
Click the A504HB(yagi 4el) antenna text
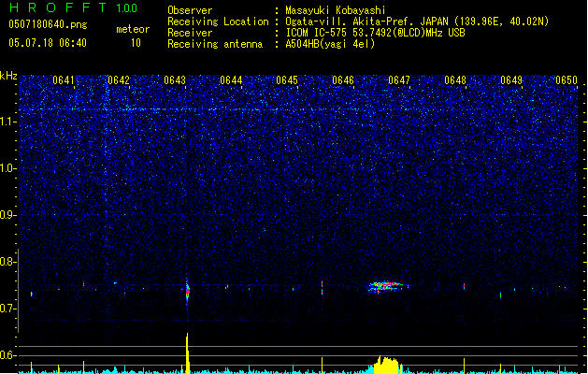[330, 44]
